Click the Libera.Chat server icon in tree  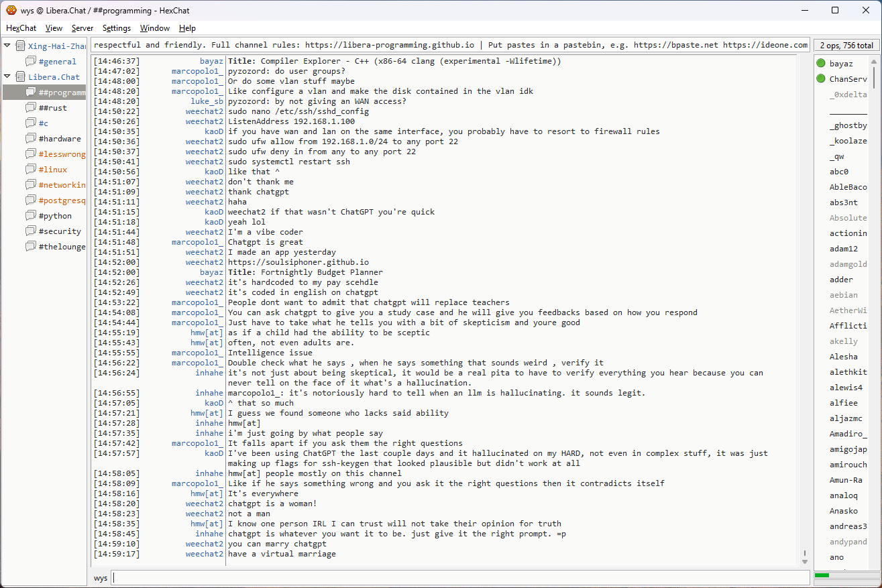click(x=20, y=77)
